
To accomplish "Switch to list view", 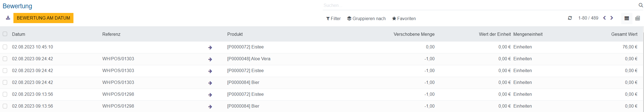I will point(626,18).
